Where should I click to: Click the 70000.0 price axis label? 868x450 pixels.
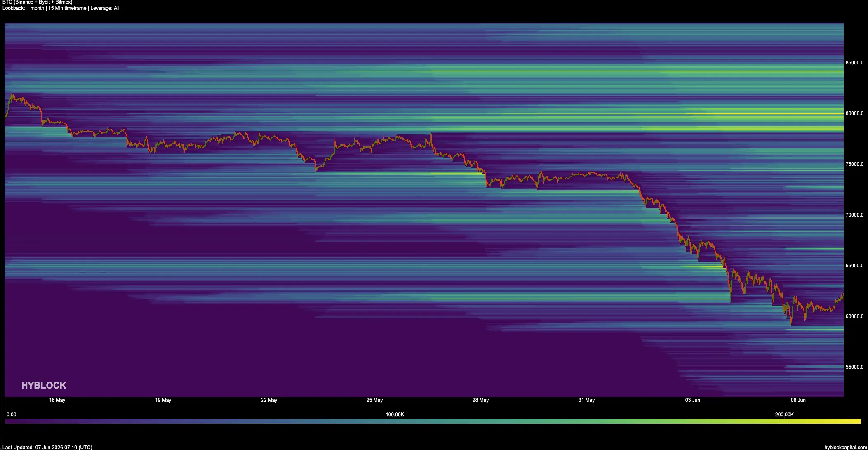854,215
